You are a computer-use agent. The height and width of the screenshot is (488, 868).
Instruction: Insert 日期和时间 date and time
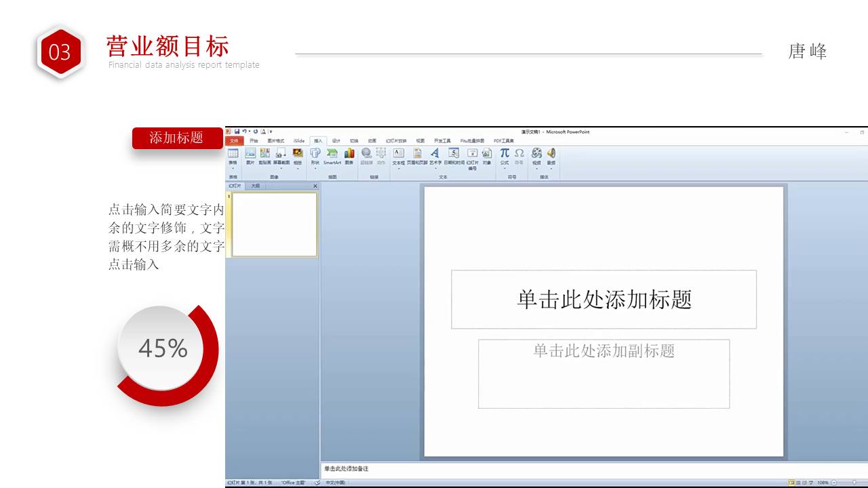click(454, 155)
